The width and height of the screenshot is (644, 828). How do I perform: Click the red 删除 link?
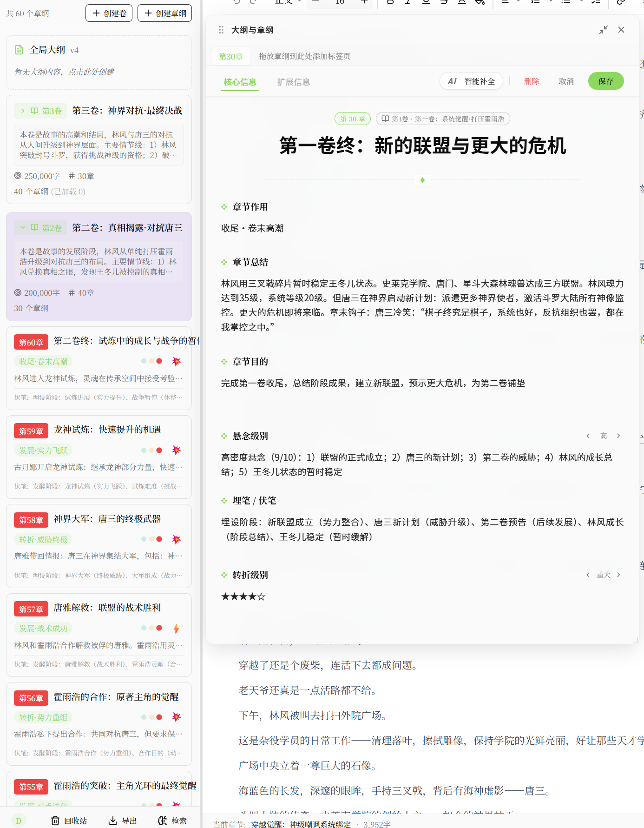pyautogui.click(x=532, y=81)
